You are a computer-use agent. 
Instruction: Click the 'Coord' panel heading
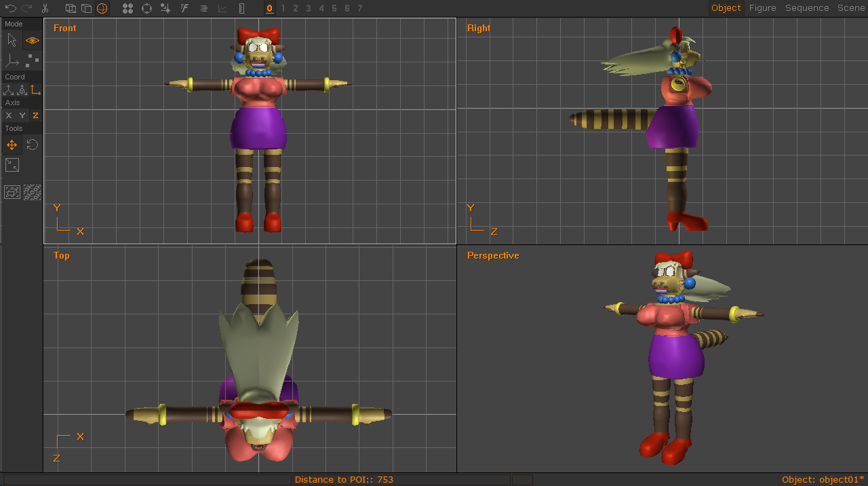coord(15,77)
